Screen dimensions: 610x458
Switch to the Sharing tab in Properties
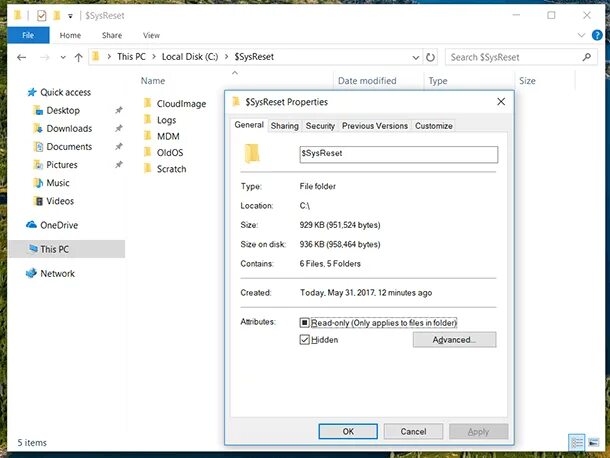(x=285, y=126)
